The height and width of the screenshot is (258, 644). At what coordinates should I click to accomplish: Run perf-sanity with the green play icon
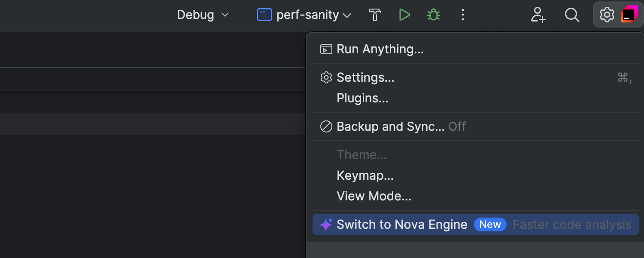coord(404,15)
